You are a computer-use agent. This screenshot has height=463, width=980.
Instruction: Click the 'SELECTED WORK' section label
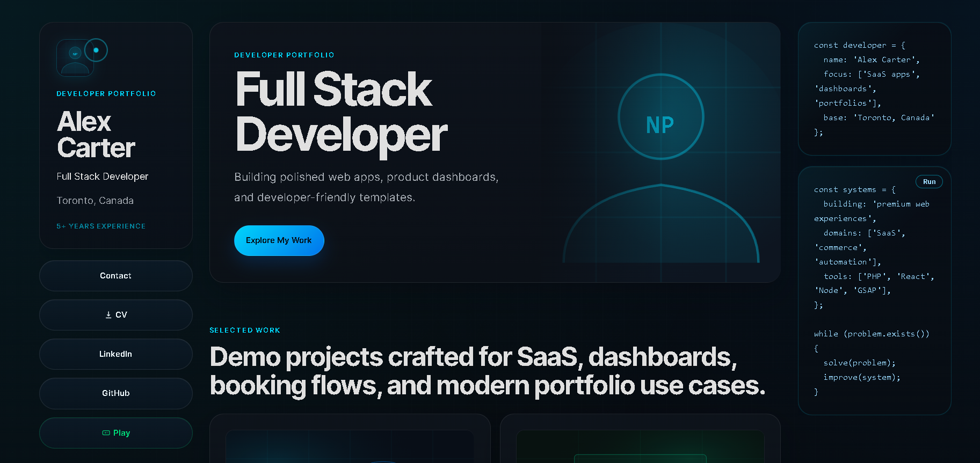point(245,330)
